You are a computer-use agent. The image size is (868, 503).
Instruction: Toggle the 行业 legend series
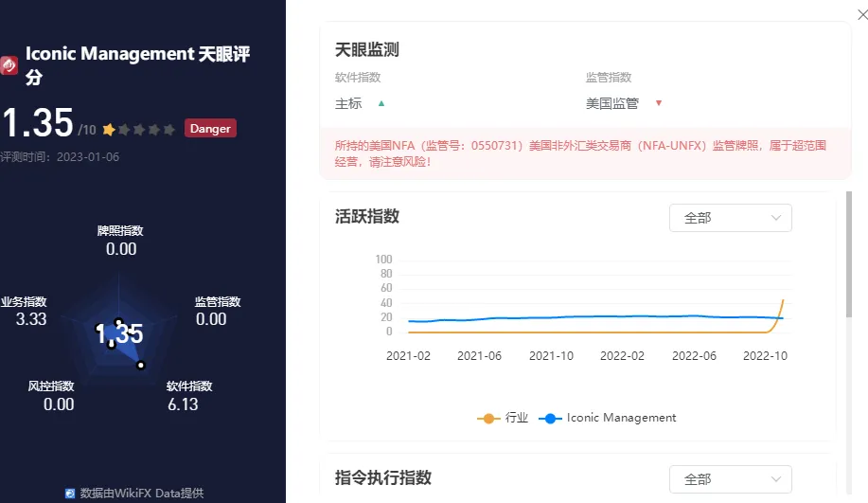click(x=503, y=418)
